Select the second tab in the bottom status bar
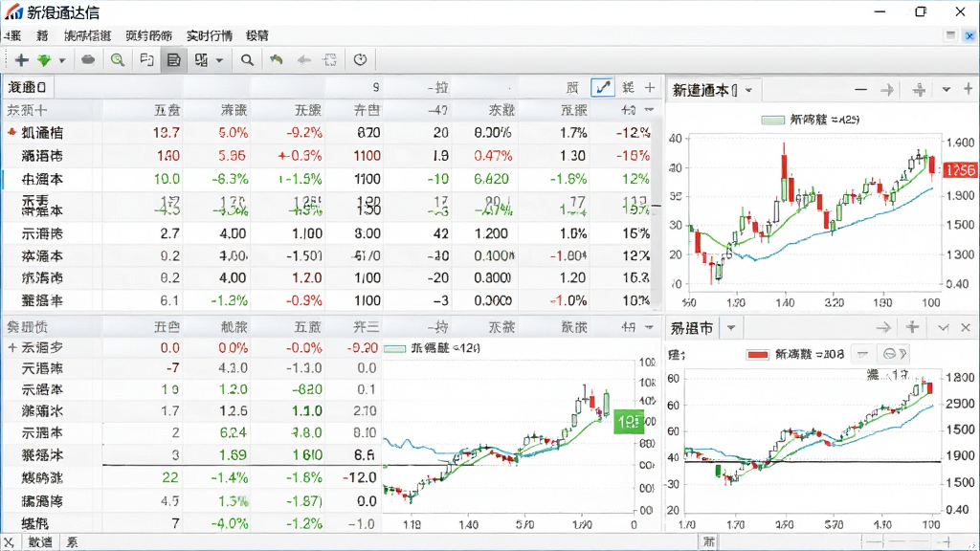The width and height of the screenshot is (980, 551). click(40, 542)
